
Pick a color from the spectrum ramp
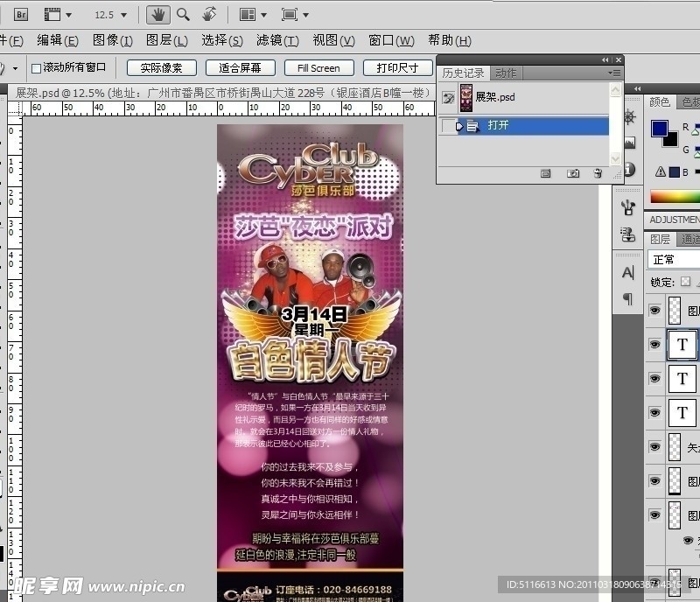675,197
